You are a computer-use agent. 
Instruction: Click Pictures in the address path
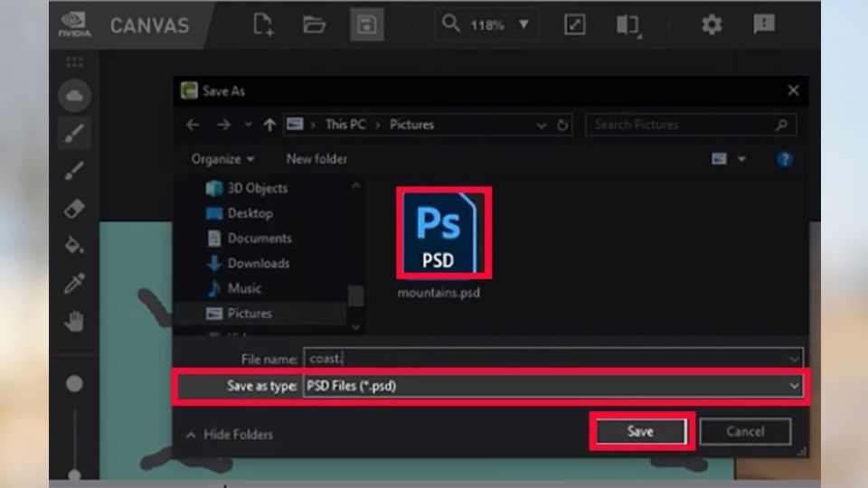click(412, 125)
